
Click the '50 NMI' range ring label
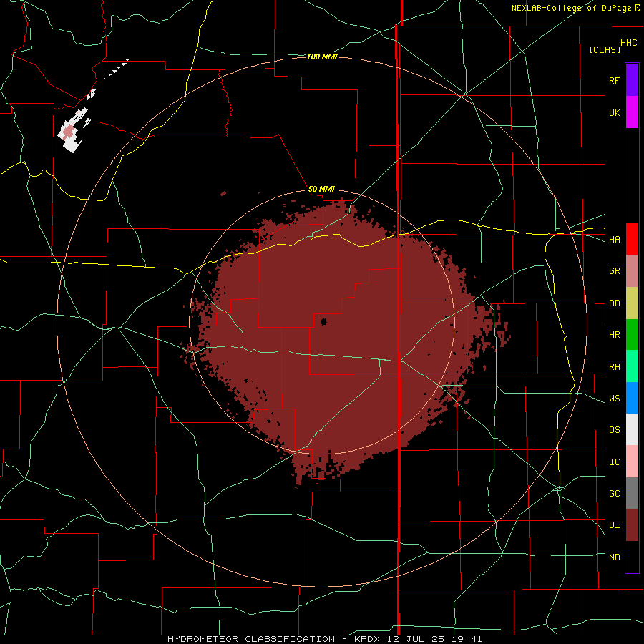[321, 189]
